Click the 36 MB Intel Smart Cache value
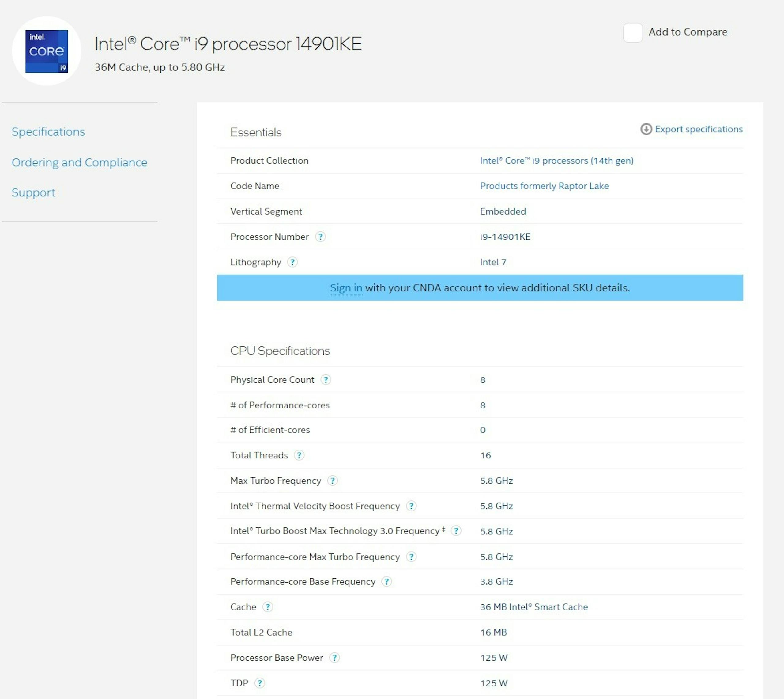This screenshot has width=784, height=699. [534, 607]
